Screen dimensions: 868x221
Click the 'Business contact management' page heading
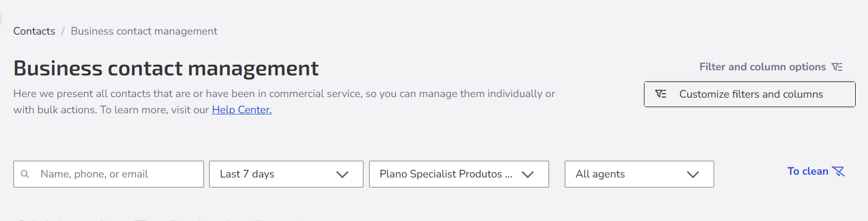(166, 68)
